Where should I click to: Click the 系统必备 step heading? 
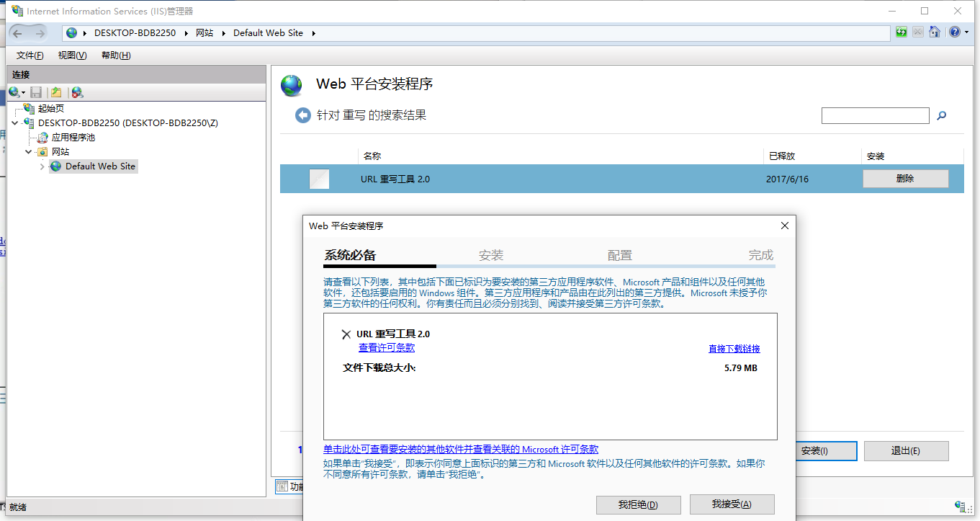(350, 255)
